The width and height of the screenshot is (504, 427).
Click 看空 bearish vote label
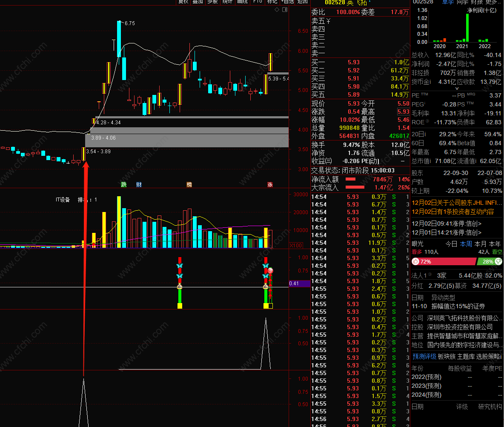(x=497, y=252)
